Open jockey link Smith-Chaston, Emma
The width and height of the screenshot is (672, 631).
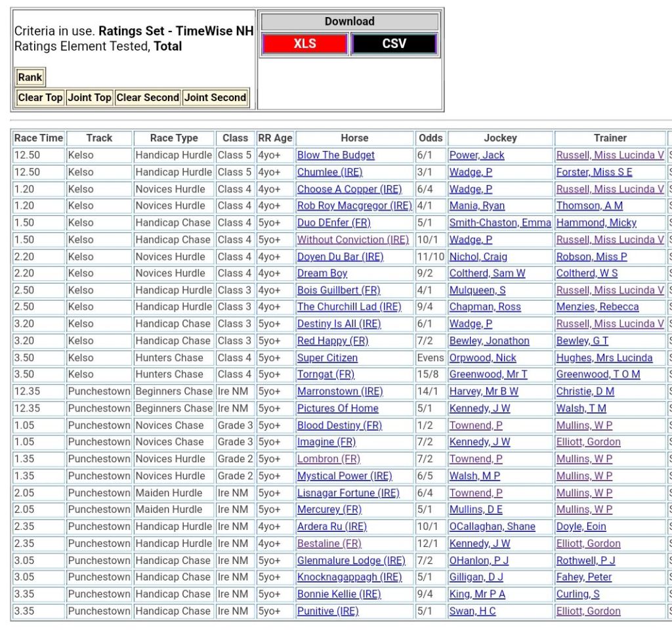point(500,223)
